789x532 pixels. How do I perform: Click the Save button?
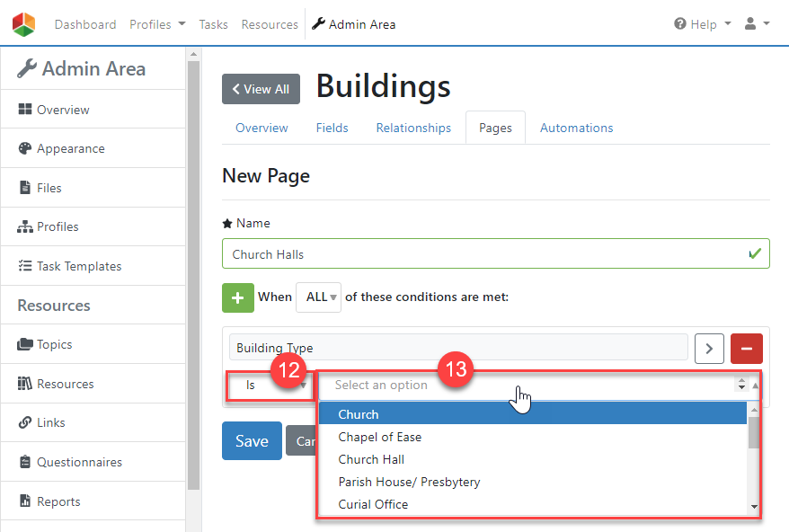click(x=252, y=440)
